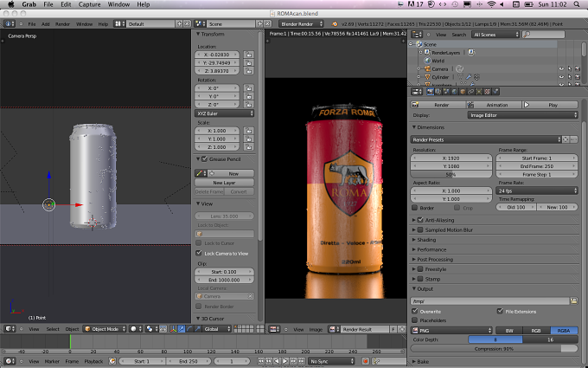Lock the X location with padlock icon

(x=249, y=55)
